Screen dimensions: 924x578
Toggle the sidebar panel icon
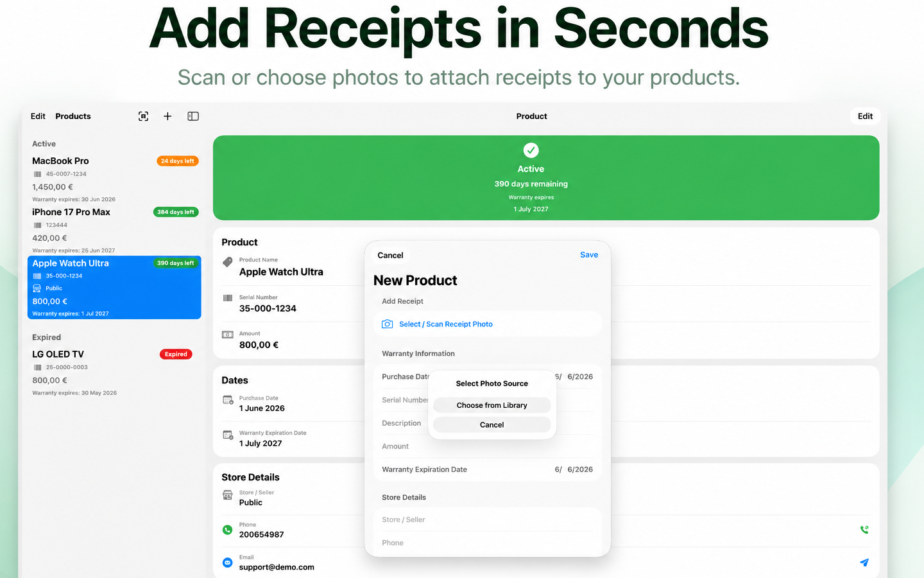point(193,116)
